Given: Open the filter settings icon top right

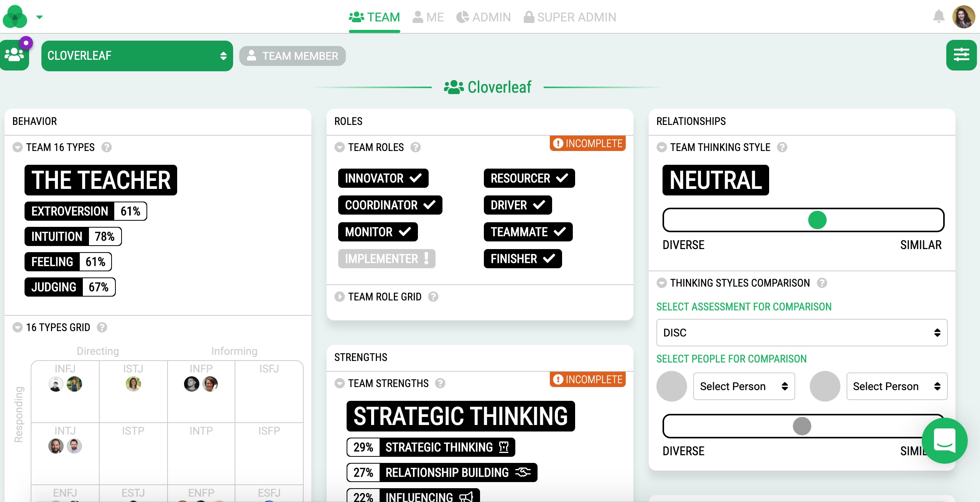Looking at the screenshot, I should tap(962, 55).
